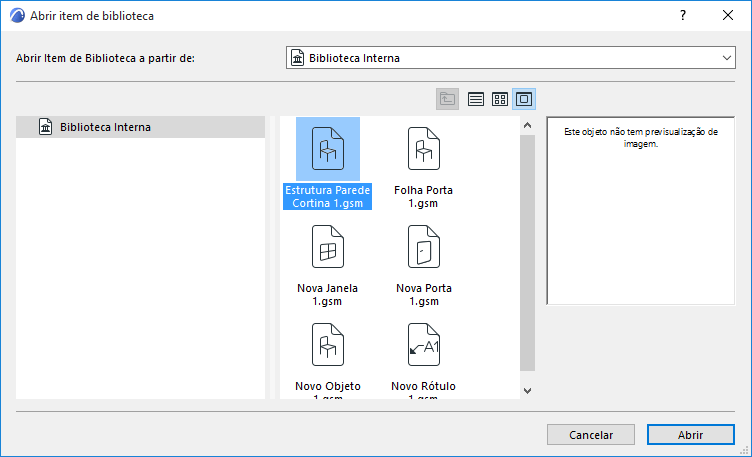Switch to large icons view
Viewport: 752px width, 457px height.
pyautogui.click(x=524, y=99)
